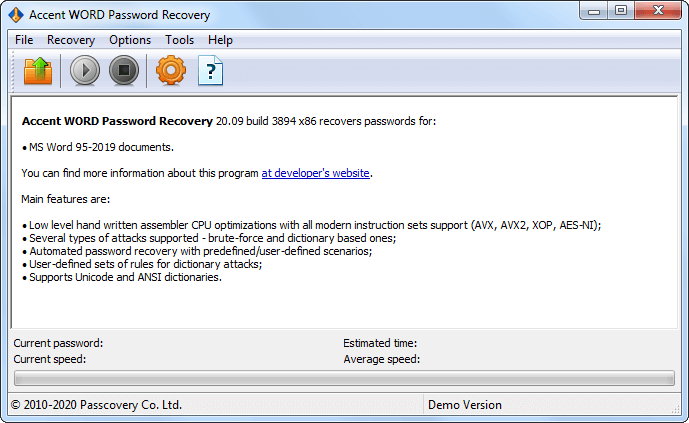
Task: Start recovery with the play button
Action: click(85, 70)
